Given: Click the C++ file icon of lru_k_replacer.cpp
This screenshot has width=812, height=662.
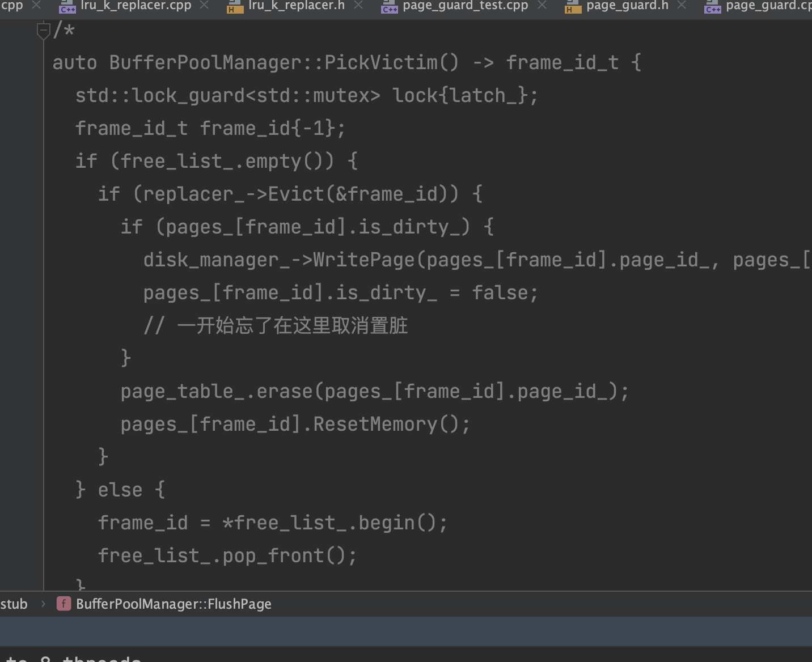Looking at the screenshot, I should click(x=67, y=7).
